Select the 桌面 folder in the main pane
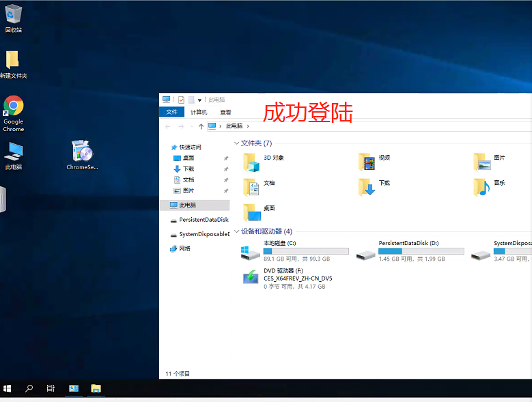The height and width of the screenshot is (402, 532). [x=260, y=212]
